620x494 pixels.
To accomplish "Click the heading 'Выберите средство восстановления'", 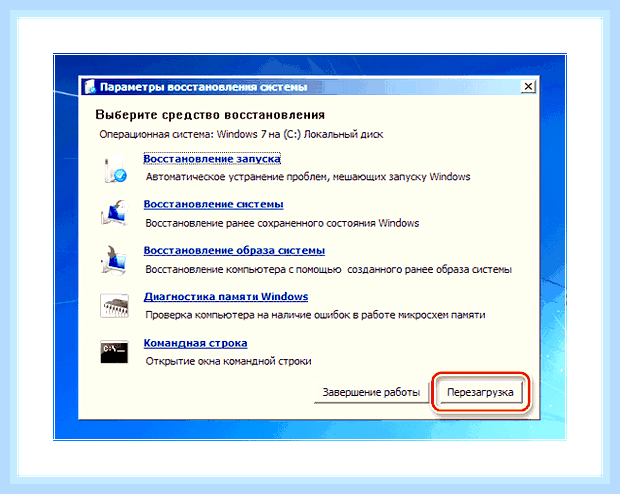I will (x=210, y=115).
